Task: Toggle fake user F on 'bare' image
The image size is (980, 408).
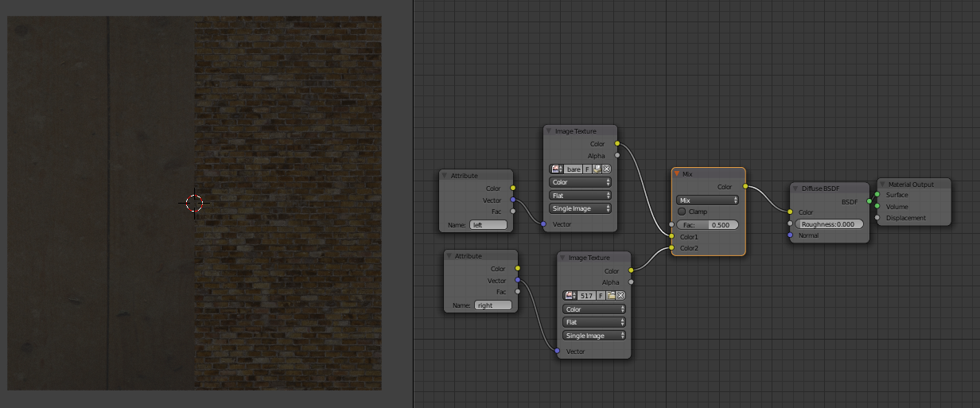Action: (587, 169)
